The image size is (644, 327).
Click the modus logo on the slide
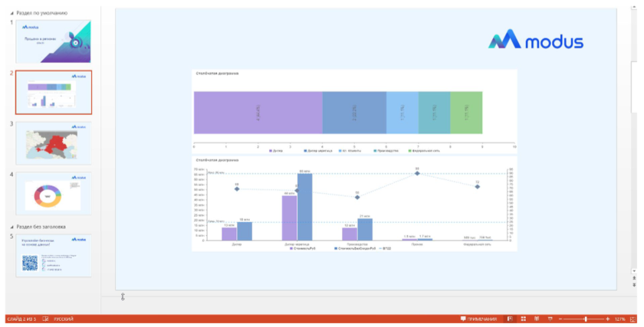[x=537, y=42]
